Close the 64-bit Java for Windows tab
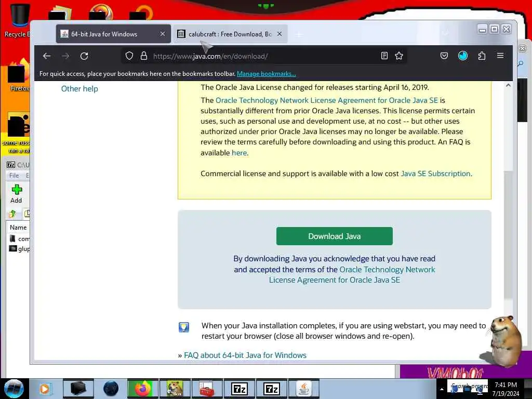The image size is (532, 399). coord(163,34)
